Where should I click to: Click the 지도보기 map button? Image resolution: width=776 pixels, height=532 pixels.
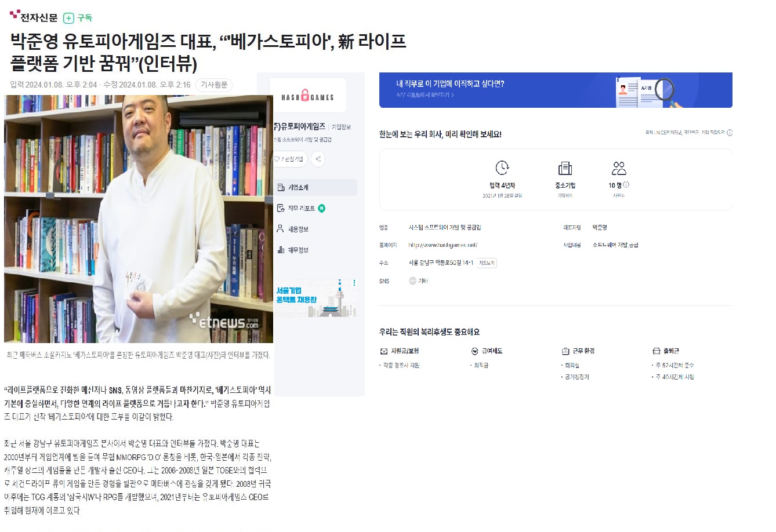click(487, 263)
